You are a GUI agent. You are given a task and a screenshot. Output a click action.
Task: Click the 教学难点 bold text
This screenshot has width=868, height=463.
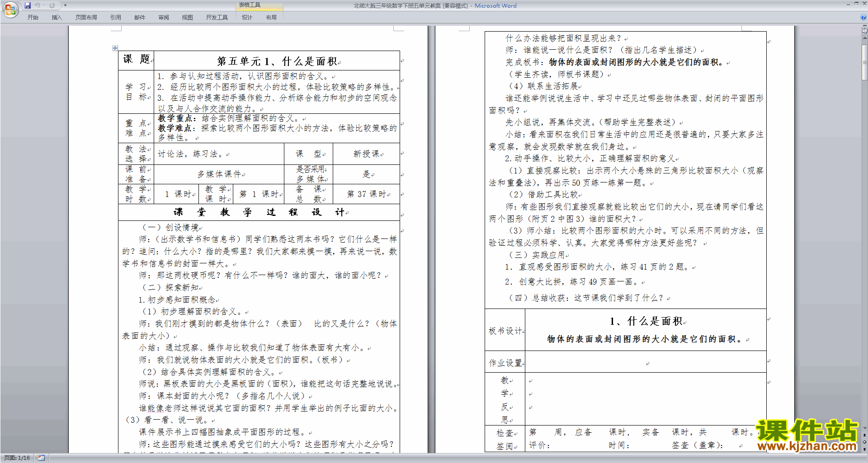(177, 128)
